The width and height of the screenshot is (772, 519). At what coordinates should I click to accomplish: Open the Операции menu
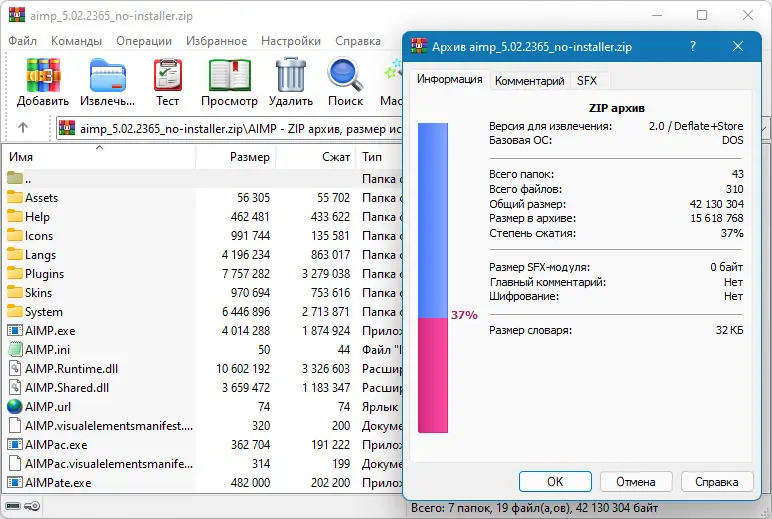coord(144,41)
